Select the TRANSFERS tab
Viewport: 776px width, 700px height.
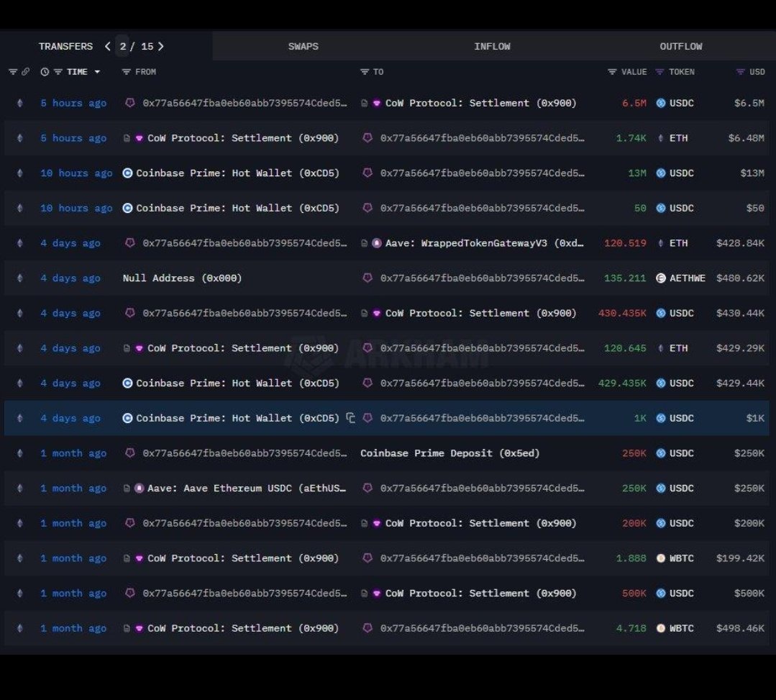(65, 46)
